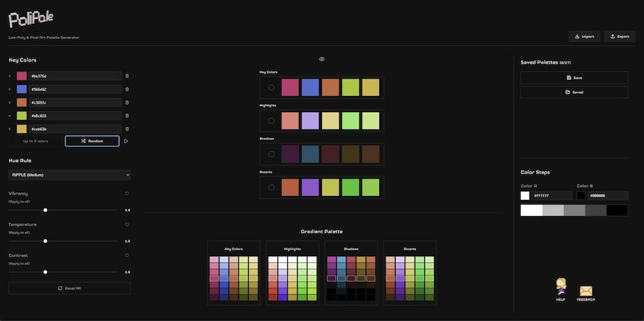Remove the fifth key color #ceb63b
Image resolution: width=644 pixels, height=321 pixels.
(127, 129)
